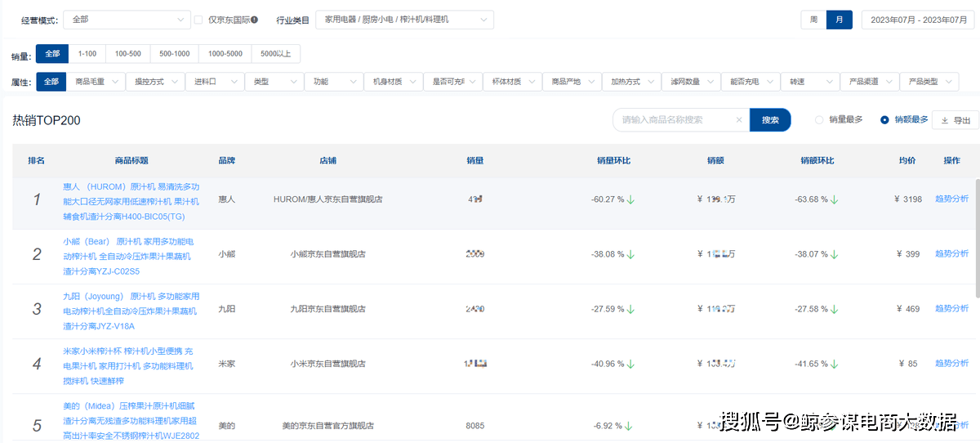This screenshot has width=980, height=443.
Task: Open the date range picker 2023年07月
Action: [919, 19]
